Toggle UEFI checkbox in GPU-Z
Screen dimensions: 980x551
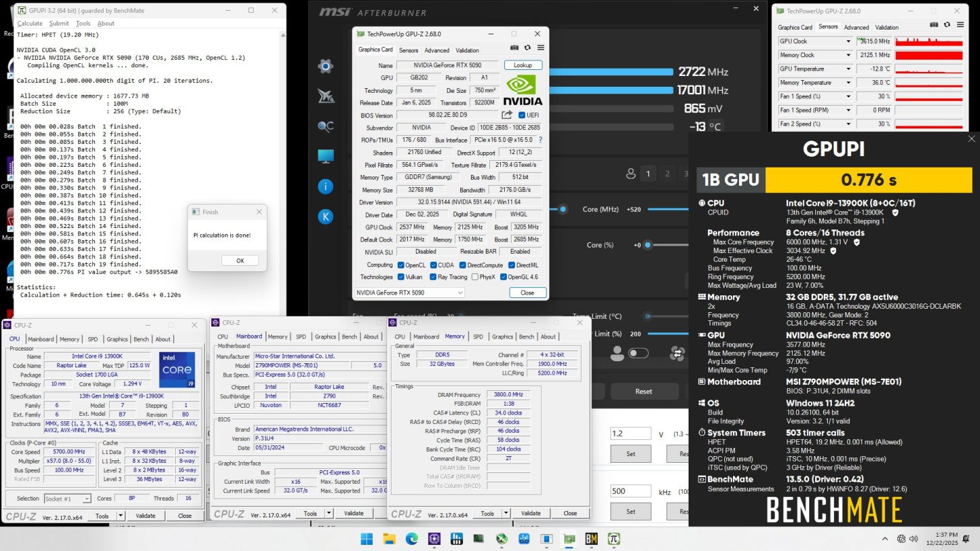(522, 115)
